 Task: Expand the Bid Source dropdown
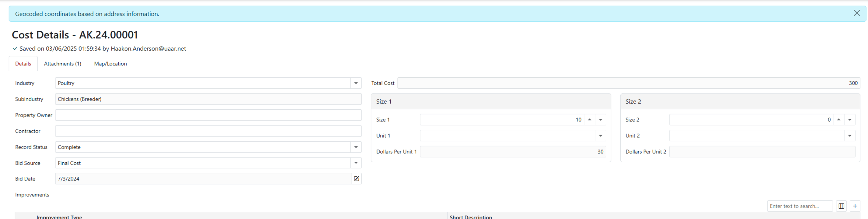[x=356, y=163]
